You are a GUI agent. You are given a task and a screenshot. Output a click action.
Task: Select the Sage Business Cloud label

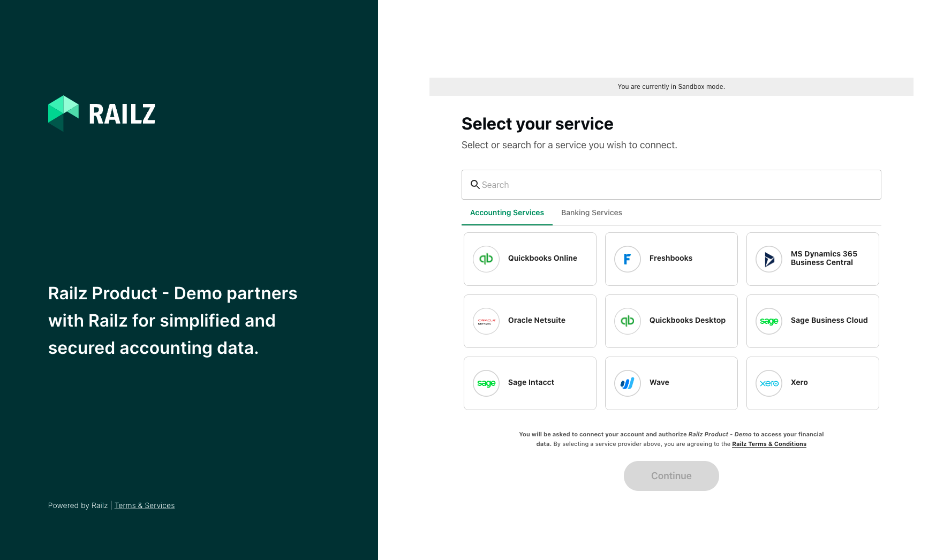(x=829, y=320)
